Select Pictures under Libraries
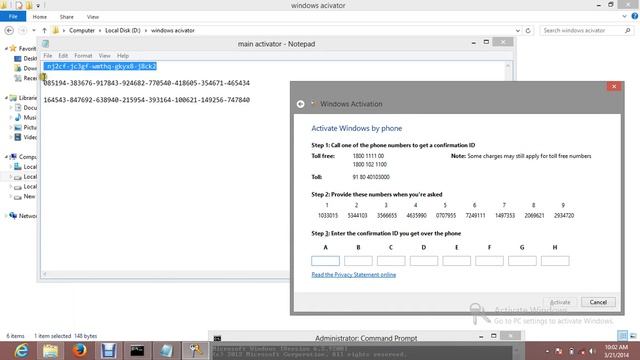Screen dimensions: 640x360 (x=26, y=127)
